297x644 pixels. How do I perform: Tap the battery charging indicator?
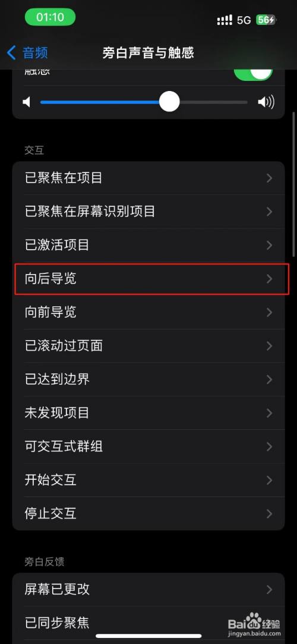point(266,20)
